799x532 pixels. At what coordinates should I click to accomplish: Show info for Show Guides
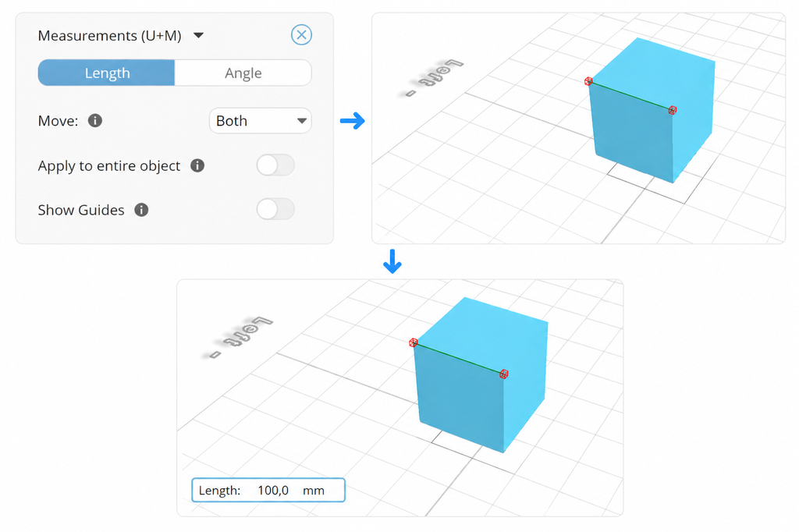(x=141, y=209)
